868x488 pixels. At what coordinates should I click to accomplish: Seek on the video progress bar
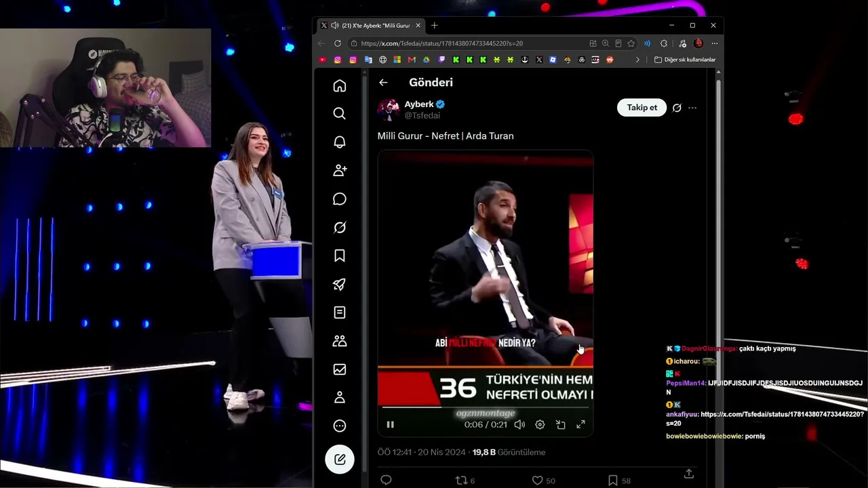point(486,407)
